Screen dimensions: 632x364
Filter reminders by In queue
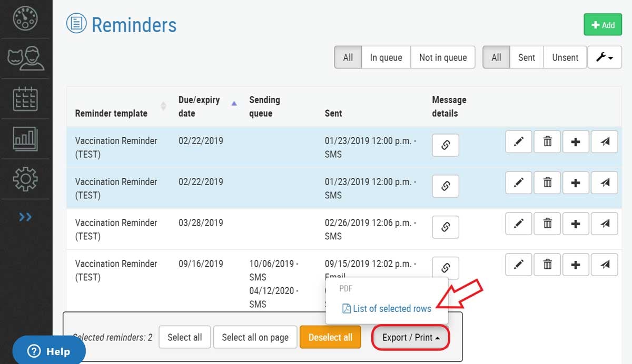[x=386, y=57]
